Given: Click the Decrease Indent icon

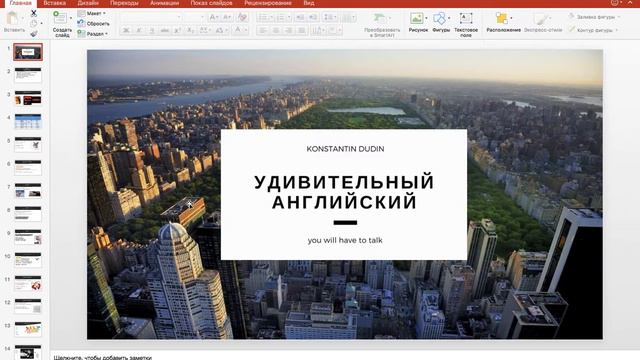Looking at the screenshot, I should click(x=300, y=17).
